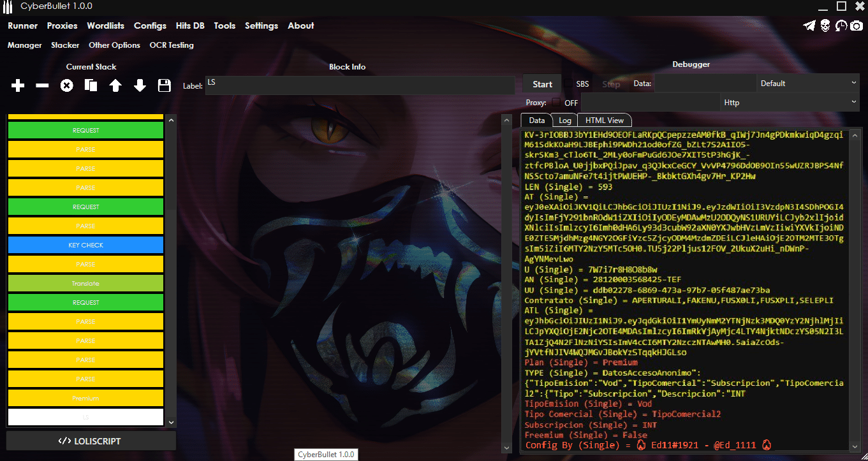Image resolution: width=868 pixels, height=461 pixels.
Task: Open the Proxies menu
Action: pyautogui.click(x=62, y=26)
